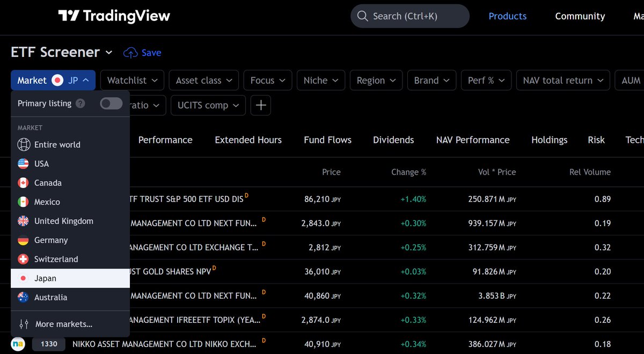The image size is (644, 354).
Task: Click the Nikko Asset Management logo icon
Action: pyautogui.click(x=18, y=344)
